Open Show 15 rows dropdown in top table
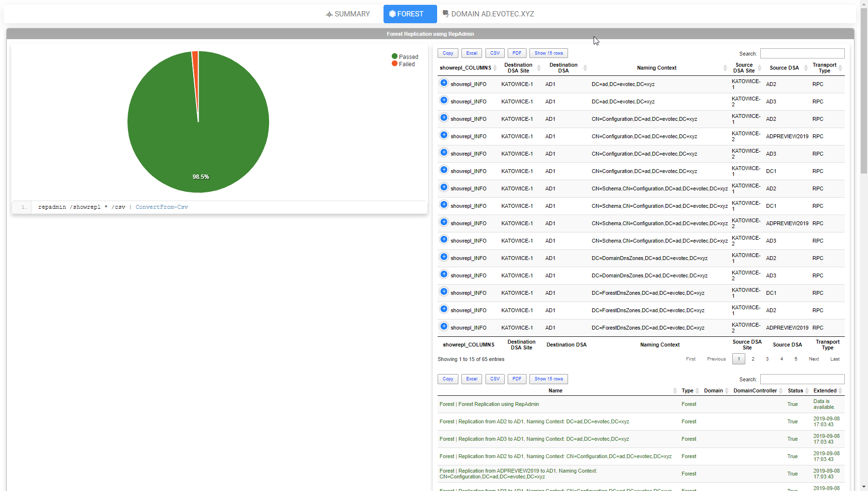Image resolution: width=868 pixels, height=491 pixels. point(548,53)
